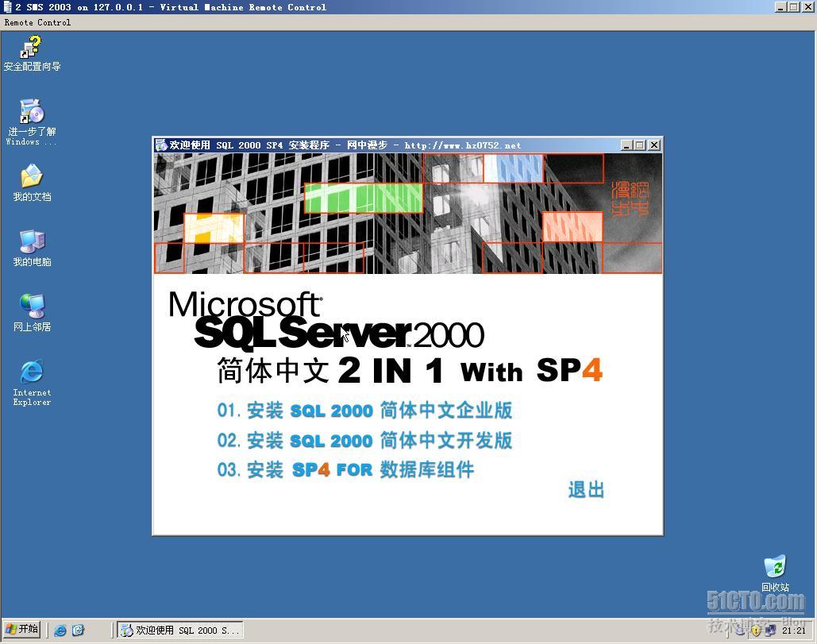Image resolution: width=817 pixels, height=644 pixels.
Task: Activate the SQL 2000 installer taskbar button
Action: click(179, 631)
